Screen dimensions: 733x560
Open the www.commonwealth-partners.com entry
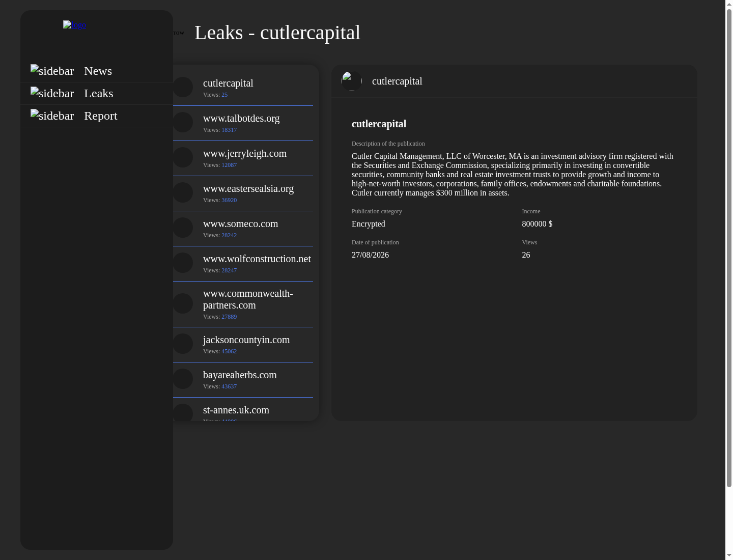[x=243, y=304]
